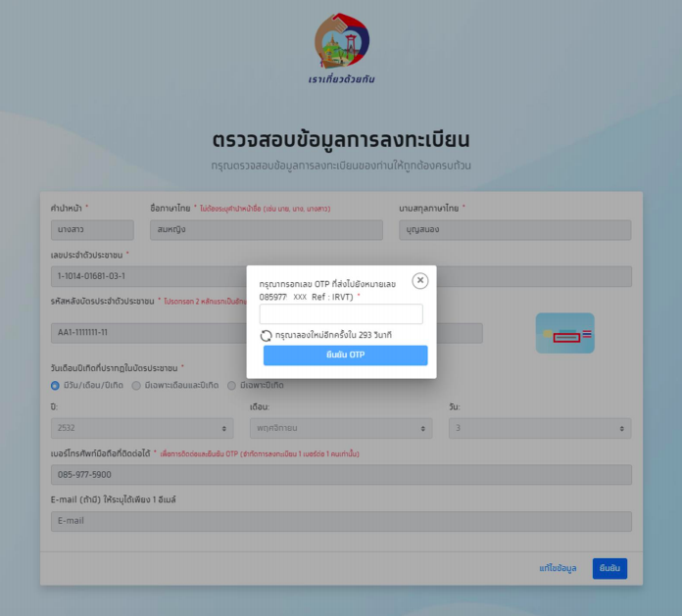
Task: Click the title prefix field นางสาว
Action: pos(92,230)
